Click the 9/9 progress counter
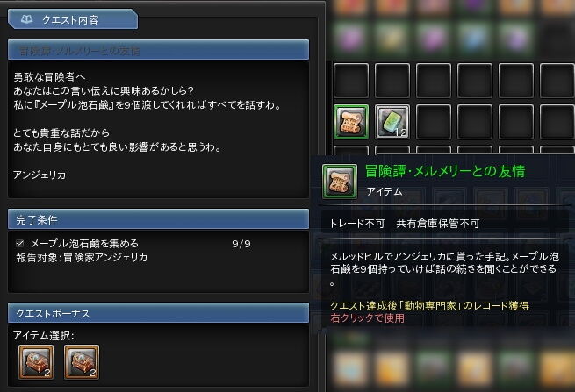Screen dimensions: 575x392 [x=241, y=244]
